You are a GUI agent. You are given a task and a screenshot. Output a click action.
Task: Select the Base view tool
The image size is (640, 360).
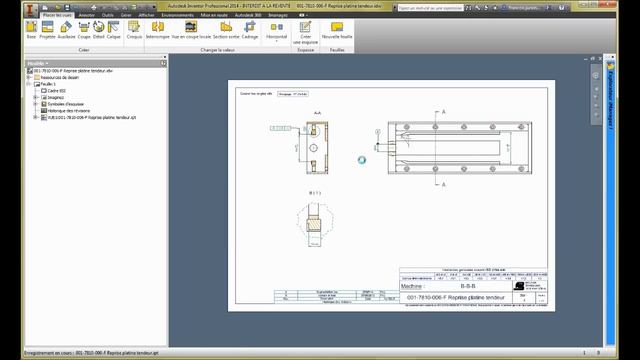pyautogui.click(x=31, y=30)
